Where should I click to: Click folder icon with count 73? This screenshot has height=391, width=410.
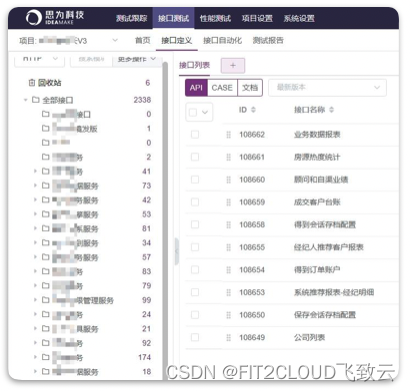coord(46,185)
